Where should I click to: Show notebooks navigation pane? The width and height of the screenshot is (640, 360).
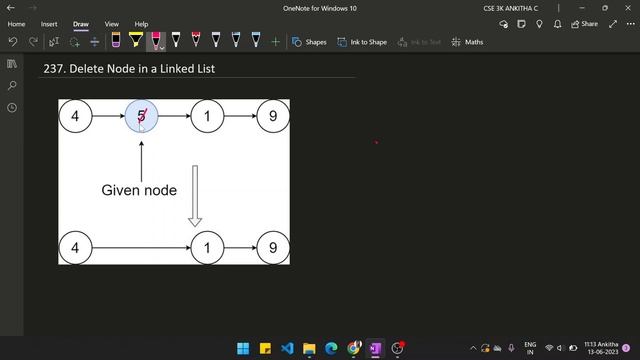click(12, 64)
